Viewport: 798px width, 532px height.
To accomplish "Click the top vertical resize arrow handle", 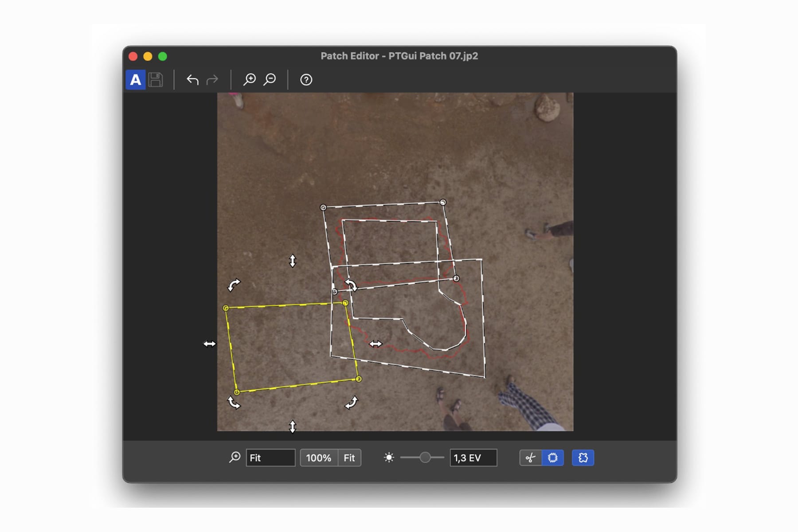I will [293, 261].
